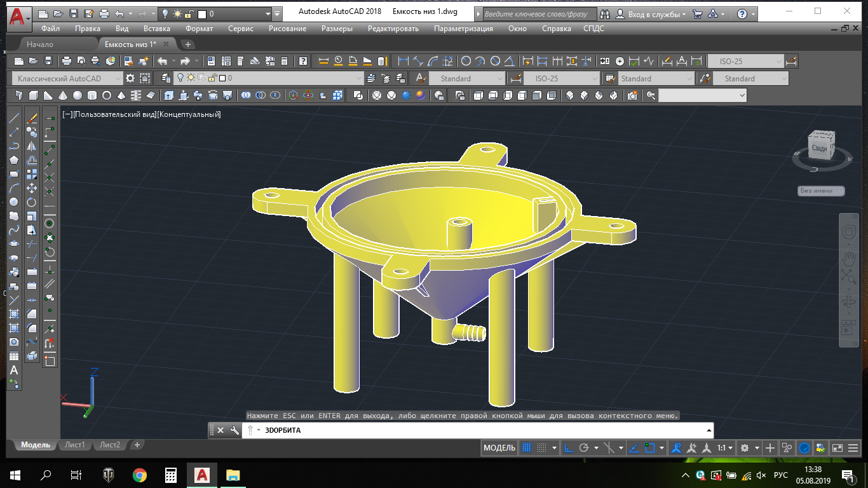The image size is (868, 488).
Task: Click the ViewCube Сзади face
Action: coord(819,148)
